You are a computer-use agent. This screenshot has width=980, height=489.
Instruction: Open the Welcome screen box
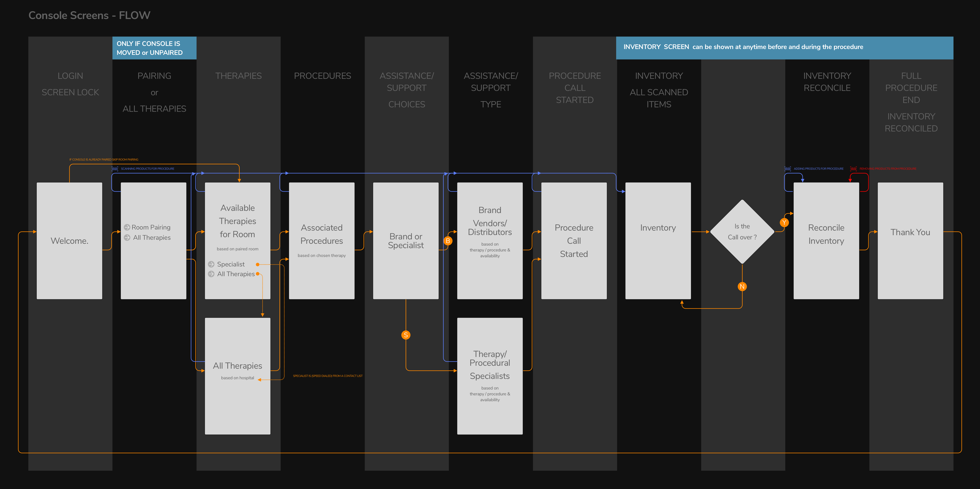(x=69, y=240)
